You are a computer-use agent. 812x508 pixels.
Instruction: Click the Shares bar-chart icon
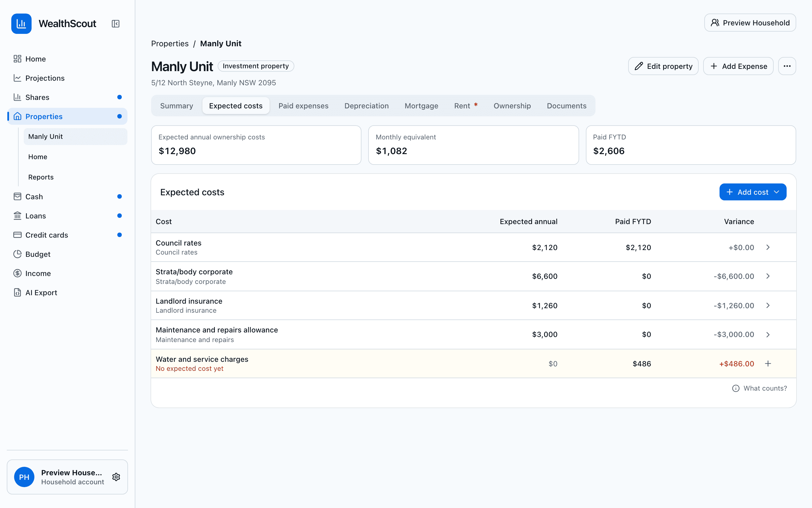17,97
